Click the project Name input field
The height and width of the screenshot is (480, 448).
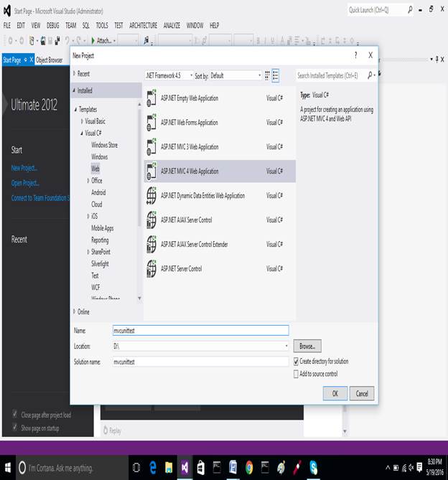coord(200,331)
